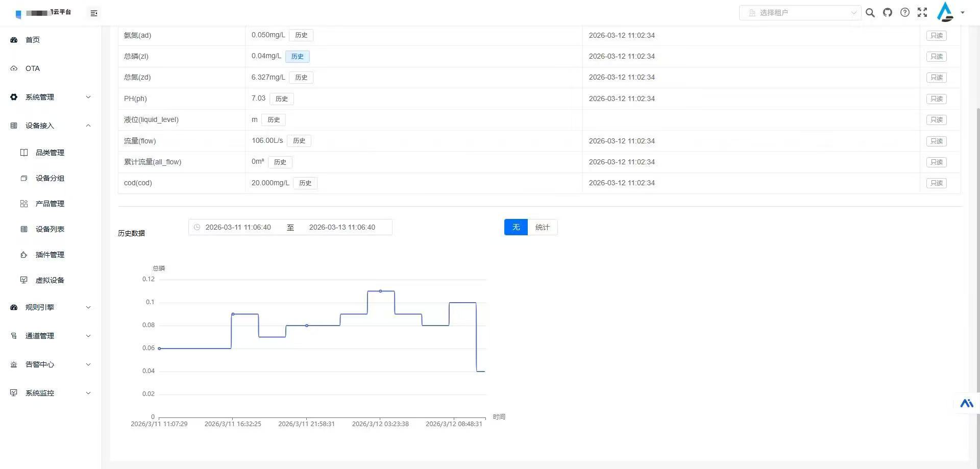The image size is (980, 469).
Task: Click 历史 button for cod row
Action: [x=305, y=183]
